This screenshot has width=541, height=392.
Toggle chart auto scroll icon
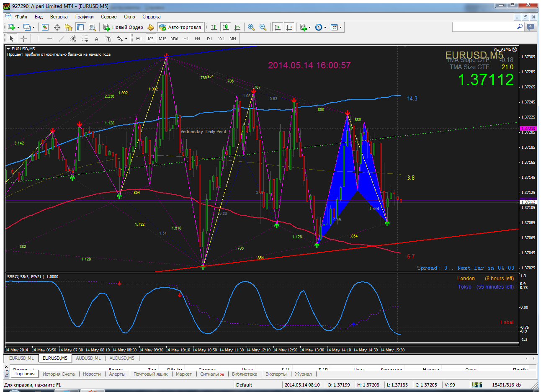(277, 27)
